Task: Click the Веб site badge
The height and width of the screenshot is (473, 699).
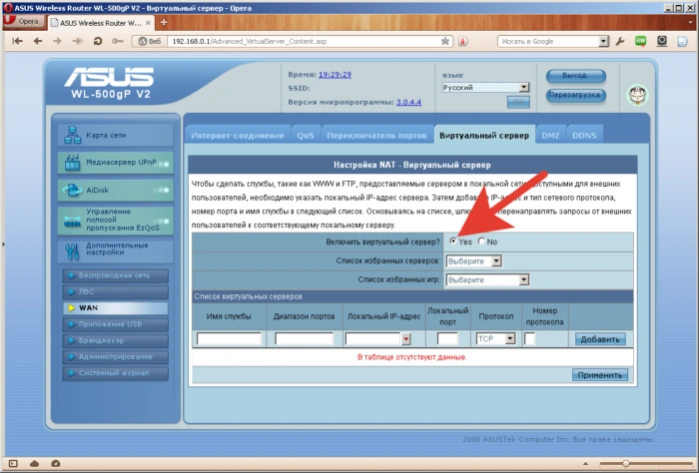Action: coord(150,41)
